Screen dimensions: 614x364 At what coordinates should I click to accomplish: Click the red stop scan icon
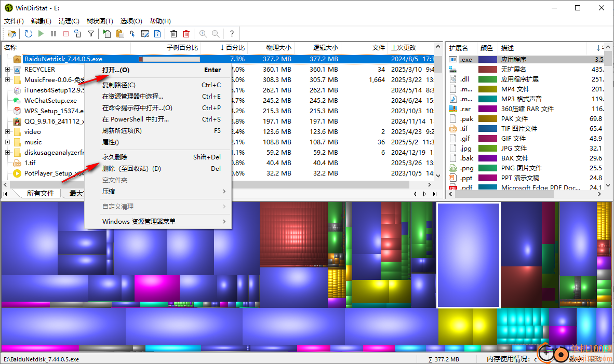click(x=66, y=34)
